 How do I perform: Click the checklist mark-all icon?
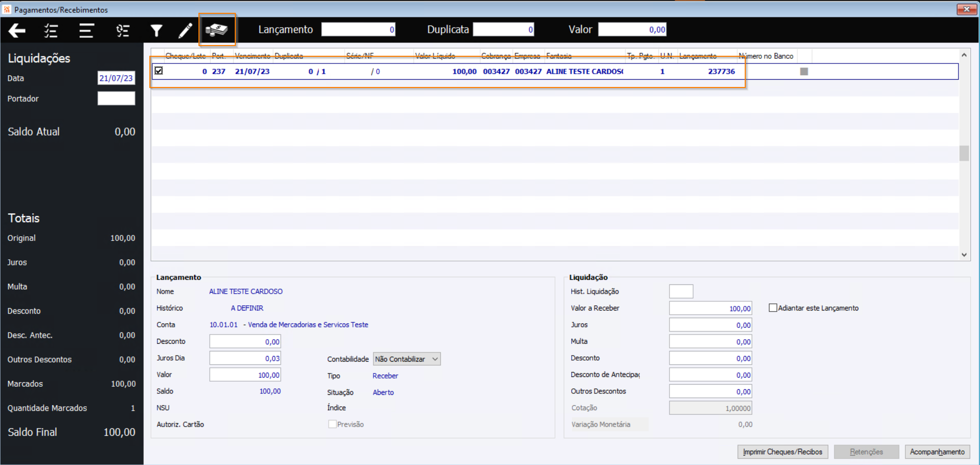point(51,31)
